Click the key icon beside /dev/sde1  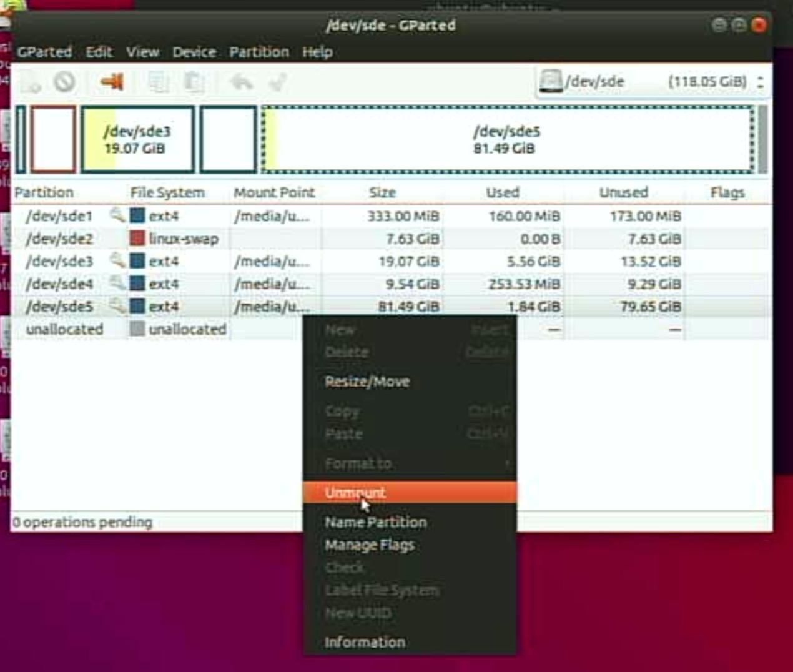coord(117,215)
